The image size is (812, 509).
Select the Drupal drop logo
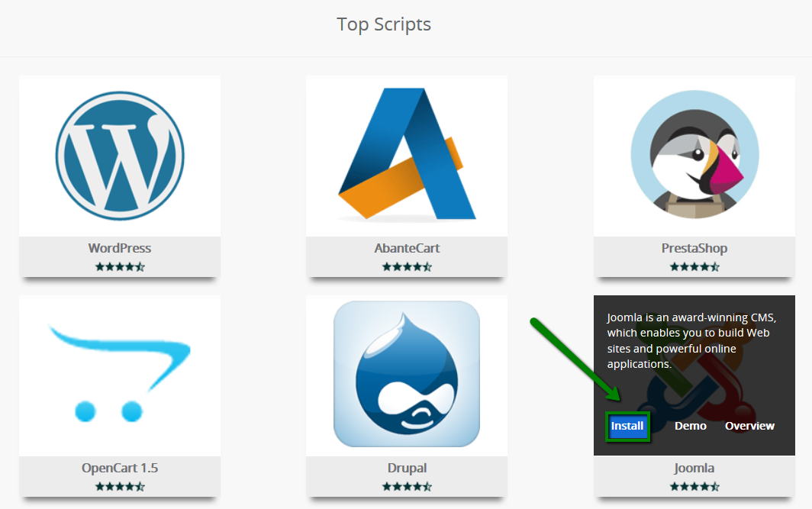click(407, 374)
